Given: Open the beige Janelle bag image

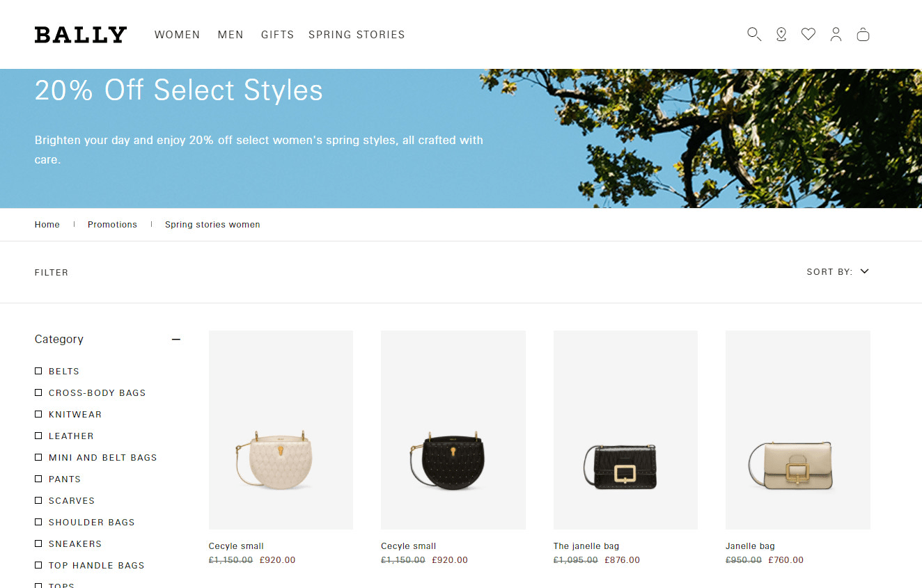Looking at the screenshot, I should click(798, 430).
